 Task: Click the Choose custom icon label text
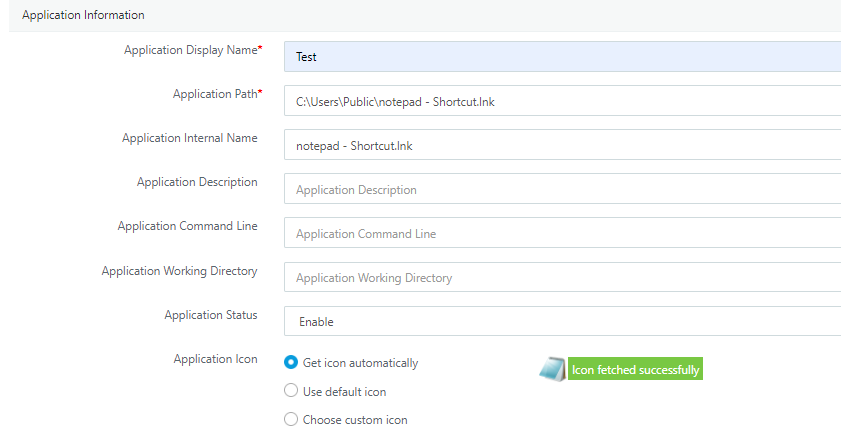pyautogui.click(x=355, y=420)
